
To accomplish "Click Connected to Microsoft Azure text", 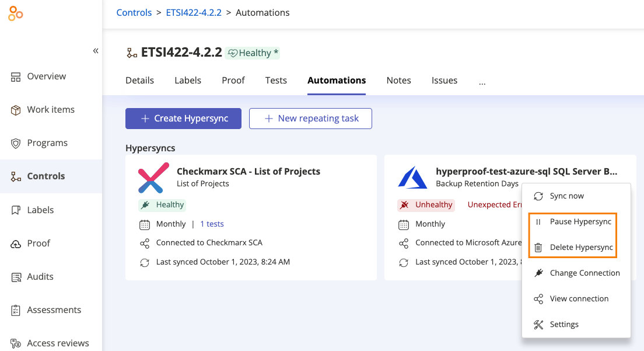I will (x=468, y=242).
